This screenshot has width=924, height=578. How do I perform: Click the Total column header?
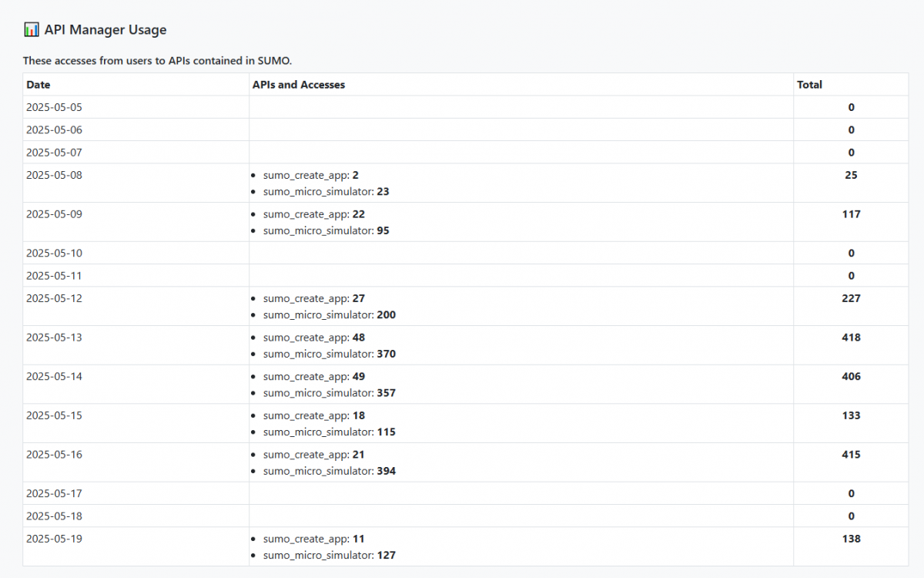tap(809, 85)
